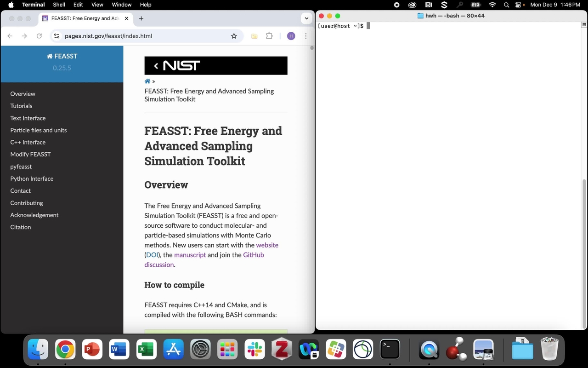Open pyfeasst in the sidebar
The image size is (588, 368).
tap(21, 167)
